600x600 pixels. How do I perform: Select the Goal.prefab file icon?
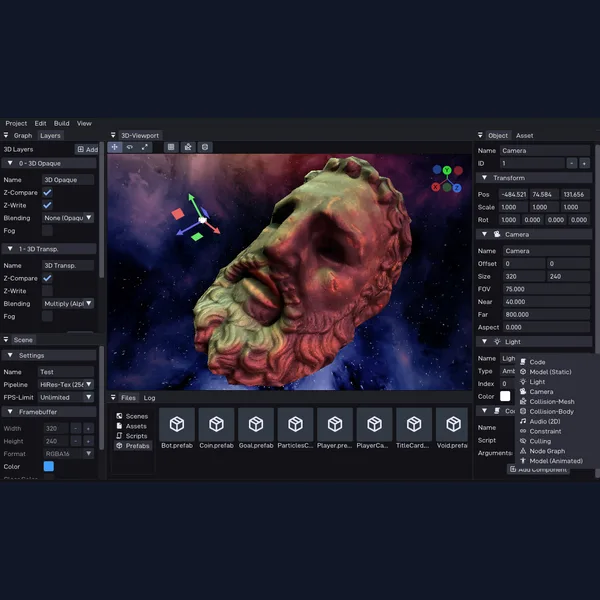[x=256, y=424]
